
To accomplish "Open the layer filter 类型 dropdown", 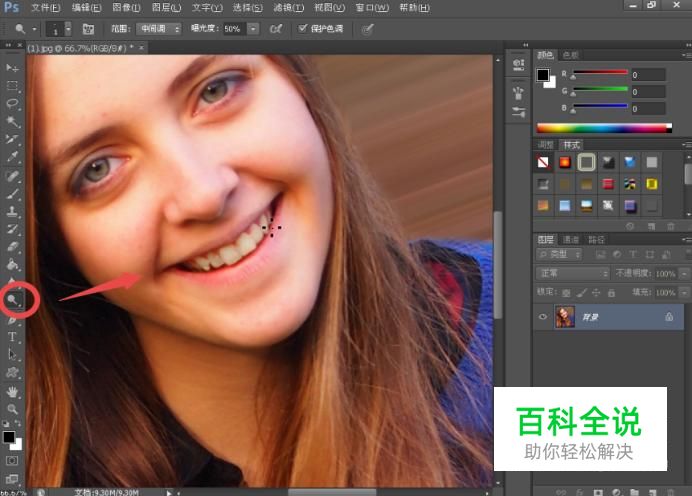I will pyautogui.click(x=559, y=255).
